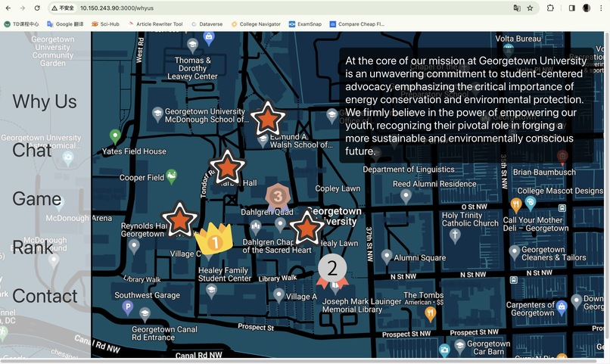
Task: Open the Chrome three-dot menu
Action: click(x=601, y=8)
